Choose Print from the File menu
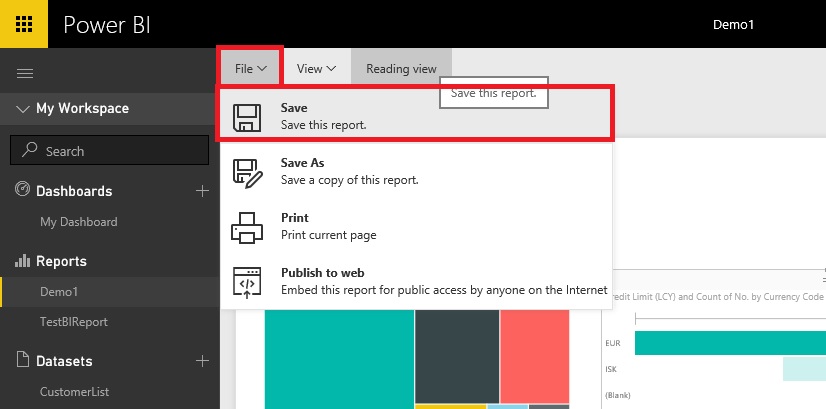 [x=415, y=227]
